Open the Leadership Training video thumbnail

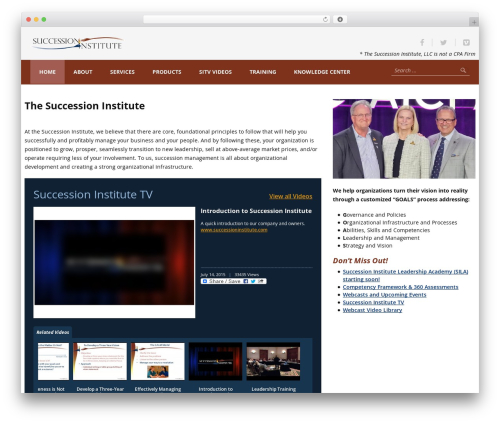[273, 361]
